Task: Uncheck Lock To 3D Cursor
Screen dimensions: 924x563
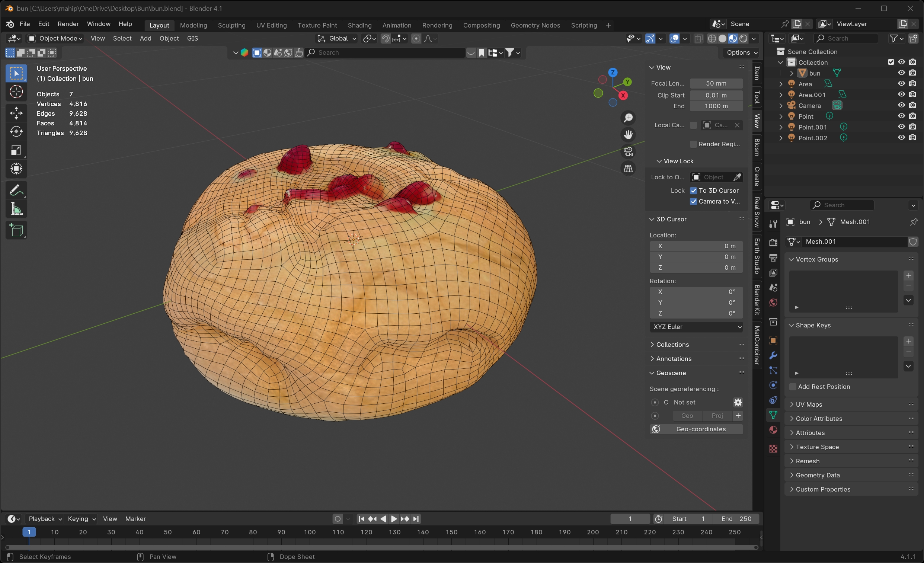Action: (693, 191)
